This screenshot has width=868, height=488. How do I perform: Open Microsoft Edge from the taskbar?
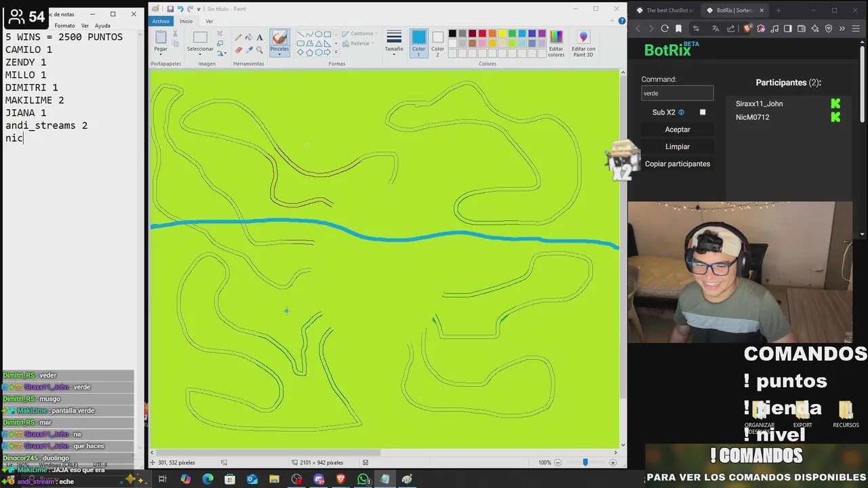(x=208, y=479)
